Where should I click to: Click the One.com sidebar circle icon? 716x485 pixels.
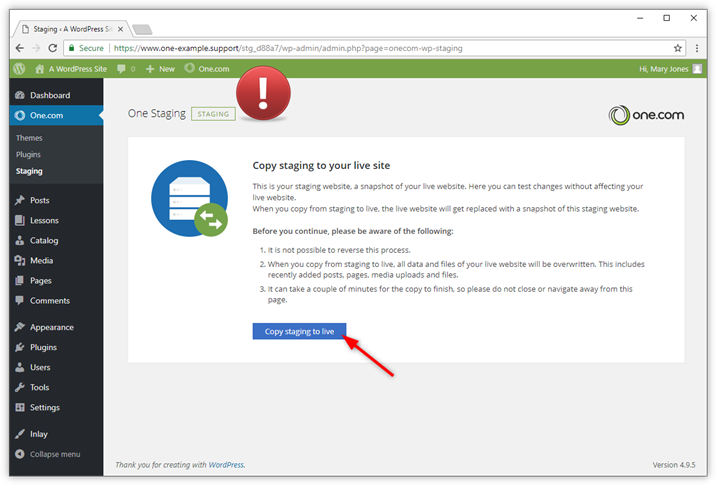[x=20, y=116]
